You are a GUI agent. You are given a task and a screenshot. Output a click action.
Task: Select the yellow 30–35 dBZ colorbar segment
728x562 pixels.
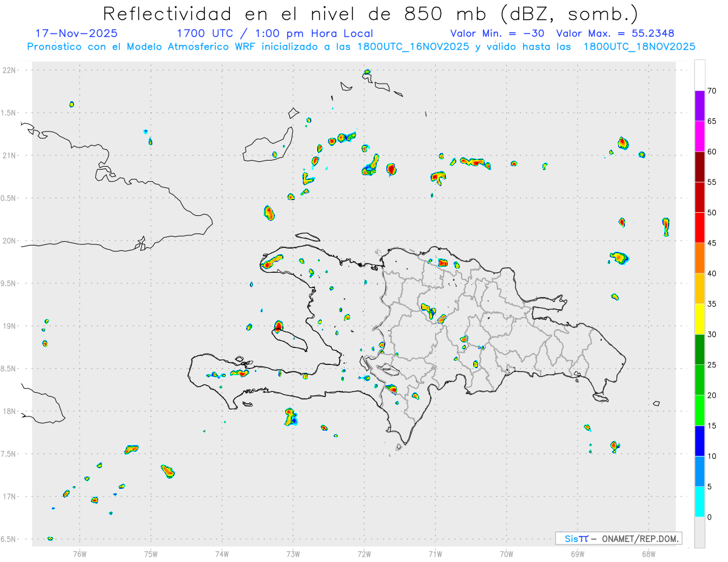click(699, 319)
